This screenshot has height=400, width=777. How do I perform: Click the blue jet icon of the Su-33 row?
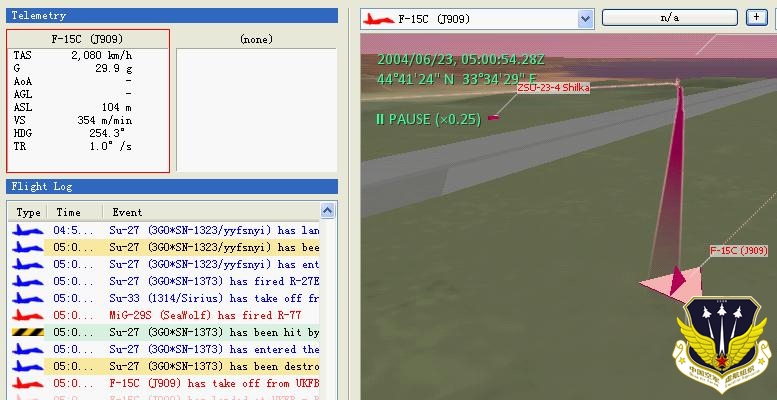28,298
